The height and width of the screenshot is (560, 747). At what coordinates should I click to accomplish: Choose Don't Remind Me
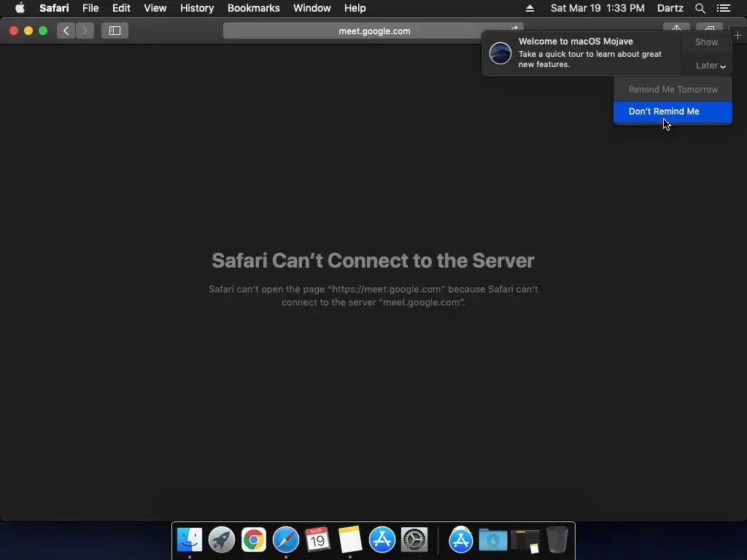673,112
